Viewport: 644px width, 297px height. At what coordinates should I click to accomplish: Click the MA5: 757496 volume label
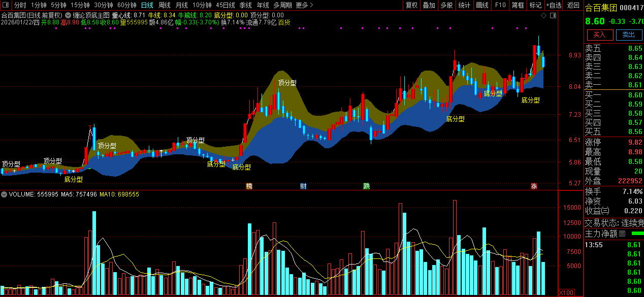(x=79, y=194)
